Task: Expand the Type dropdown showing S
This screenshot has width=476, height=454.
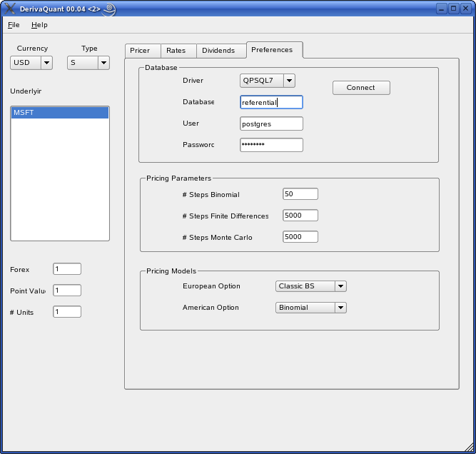Action: click(88, 63)
